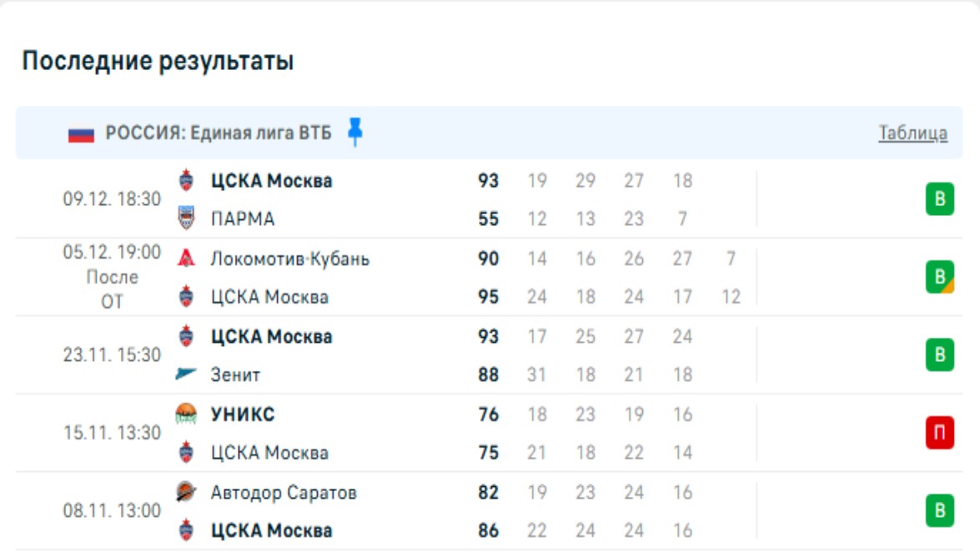Click the УНИКС team name
The width and height of the screenshot is (980, 557).
(242, 414)
